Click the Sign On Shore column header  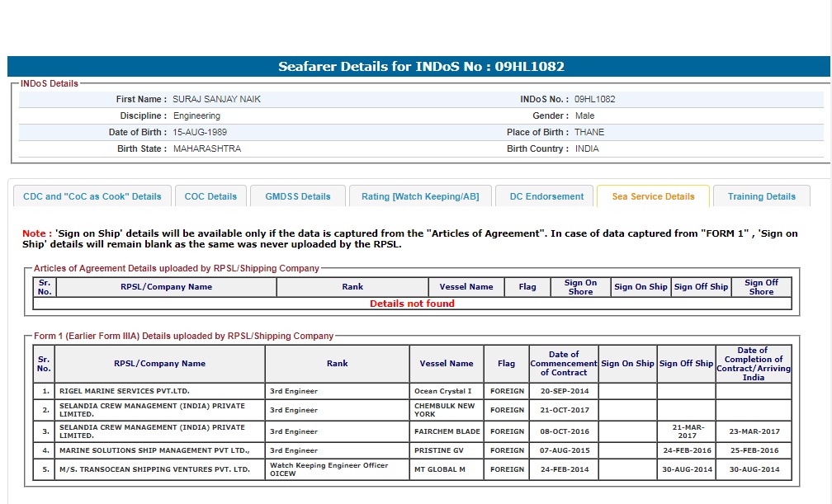(x=580, y=287)
